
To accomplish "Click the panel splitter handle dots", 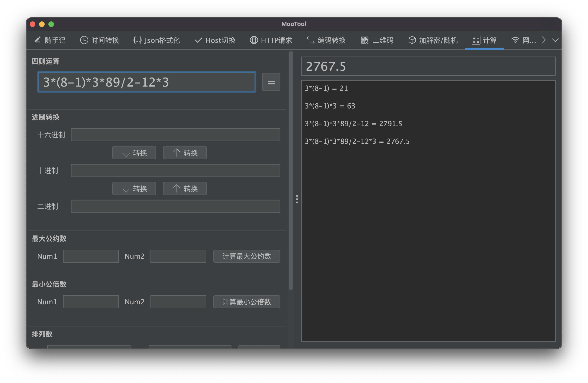I will pyautogui.click(x=297, y=199).
